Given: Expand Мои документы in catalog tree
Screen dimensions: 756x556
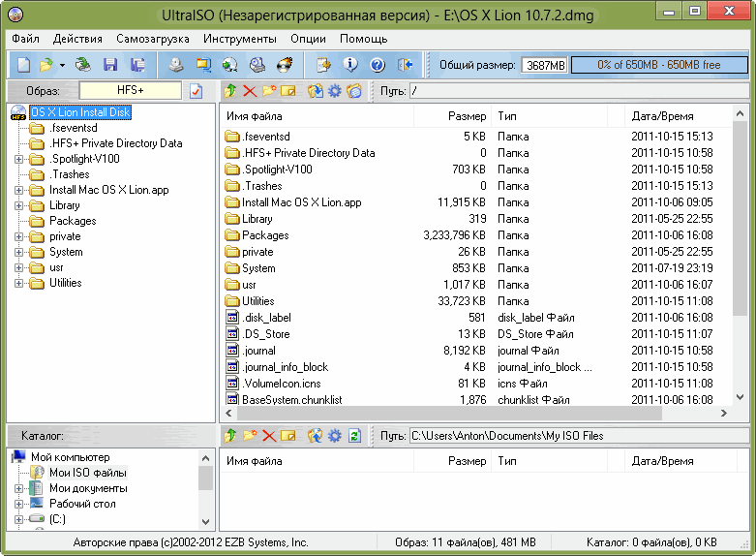Looking at the screenshot, I should pos(18,488).
